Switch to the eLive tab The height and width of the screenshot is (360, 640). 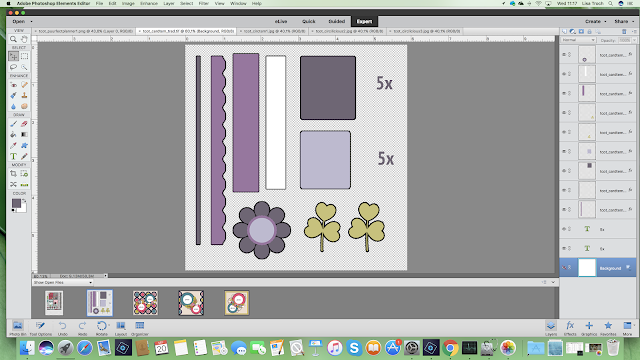click(x=281, y=21)
